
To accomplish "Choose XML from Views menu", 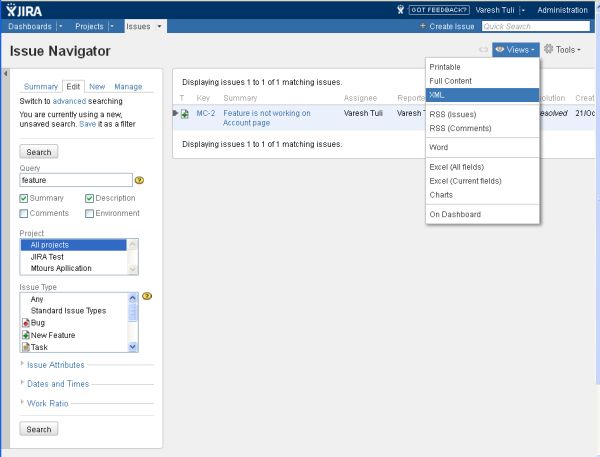I will point(483,95).
